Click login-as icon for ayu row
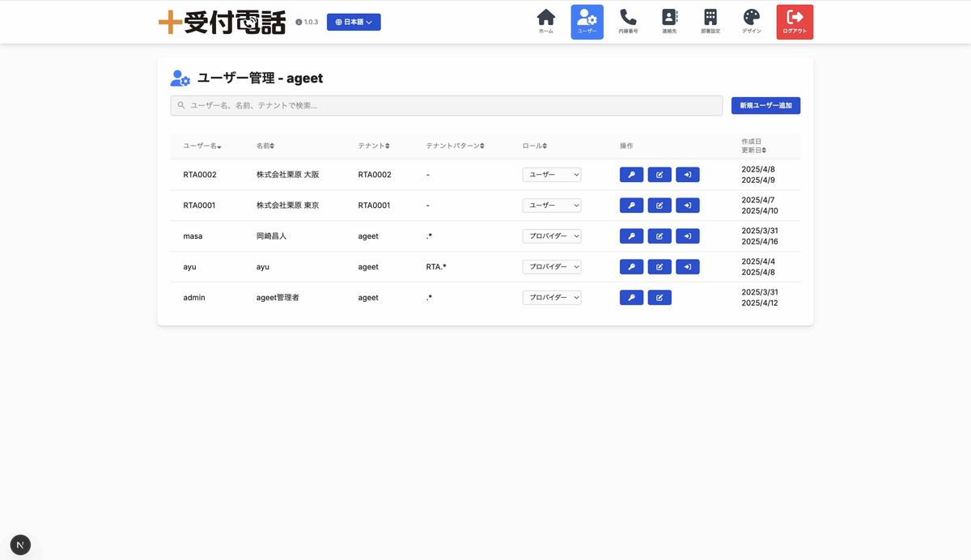Screen dimensions: 971x560 688,267
